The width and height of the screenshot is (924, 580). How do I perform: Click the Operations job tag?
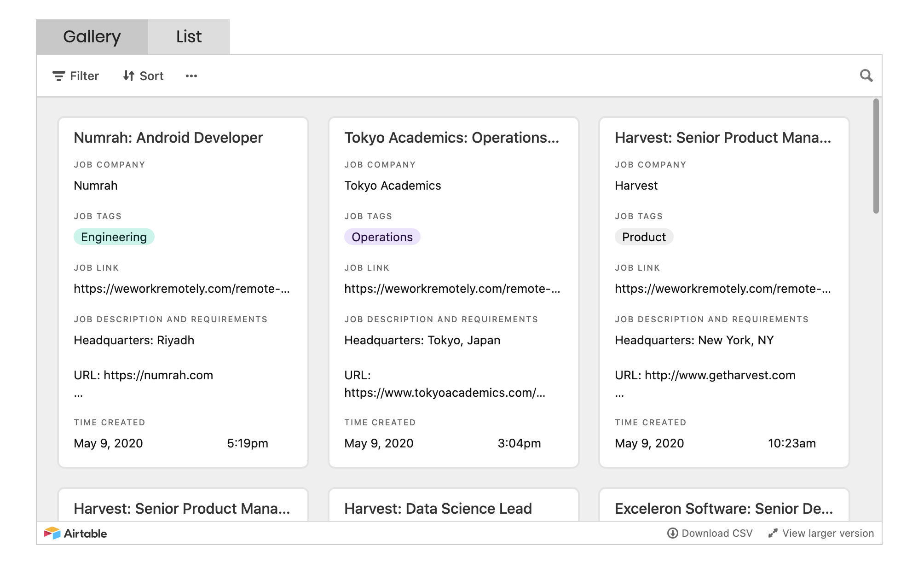tap(382, 237)
